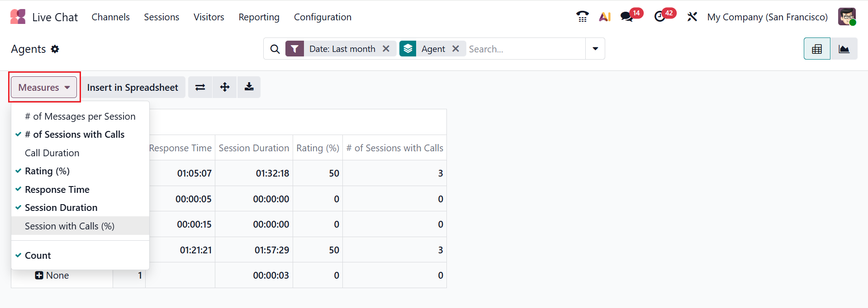Switch to pivot table view
The height and width of the screenshot is (308, 868).
[x=816, y=49]
